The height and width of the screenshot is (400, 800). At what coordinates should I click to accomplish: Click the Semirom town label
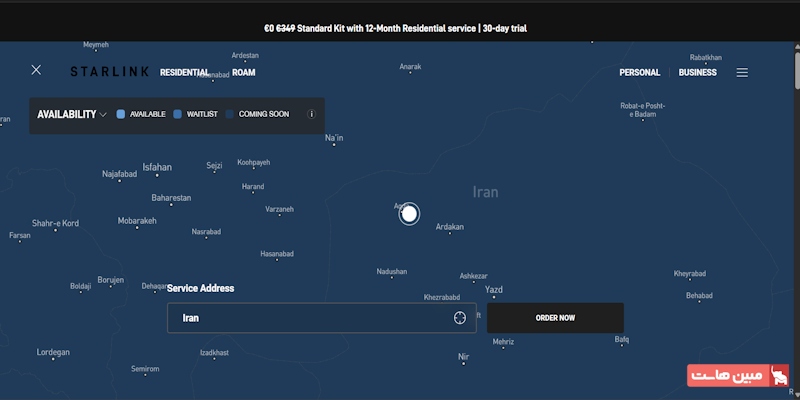pos(145,368)
